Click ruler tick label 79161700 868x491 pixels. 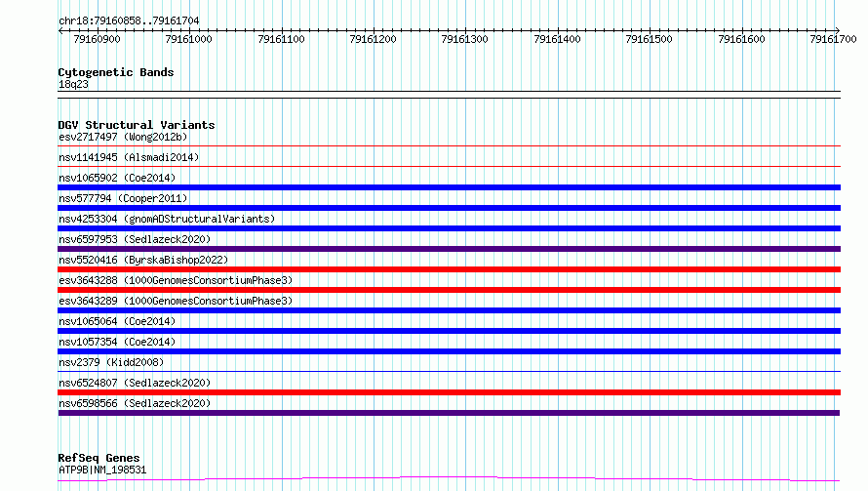(833, 39)
